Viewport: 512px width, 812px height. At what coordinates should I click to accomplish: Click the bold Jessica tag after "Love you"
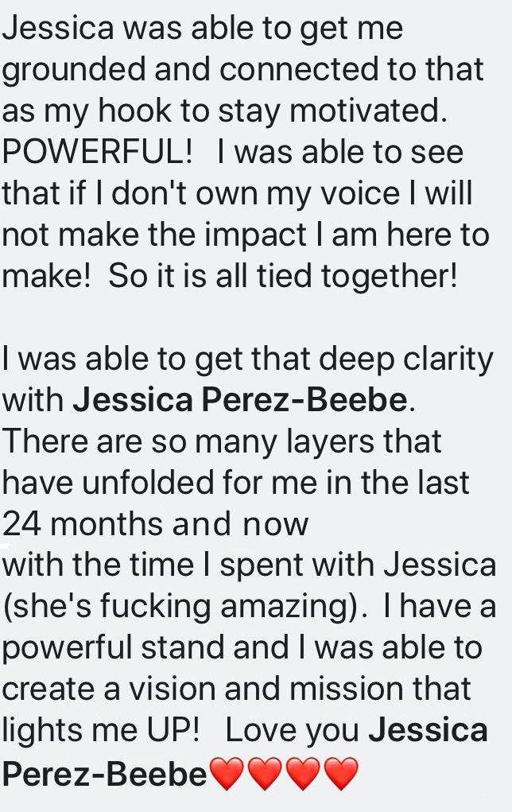[429, 730]
